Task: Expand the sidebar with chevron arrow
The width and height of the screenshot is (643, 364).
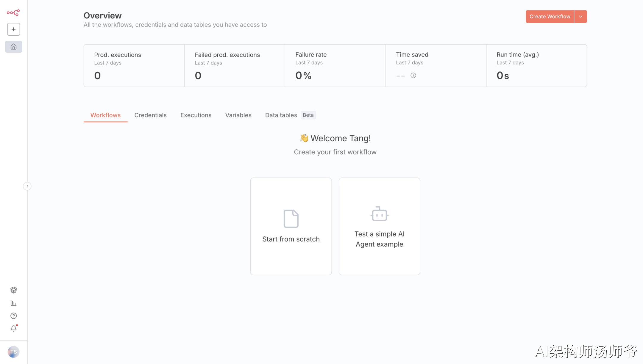Action: point(27,186)
